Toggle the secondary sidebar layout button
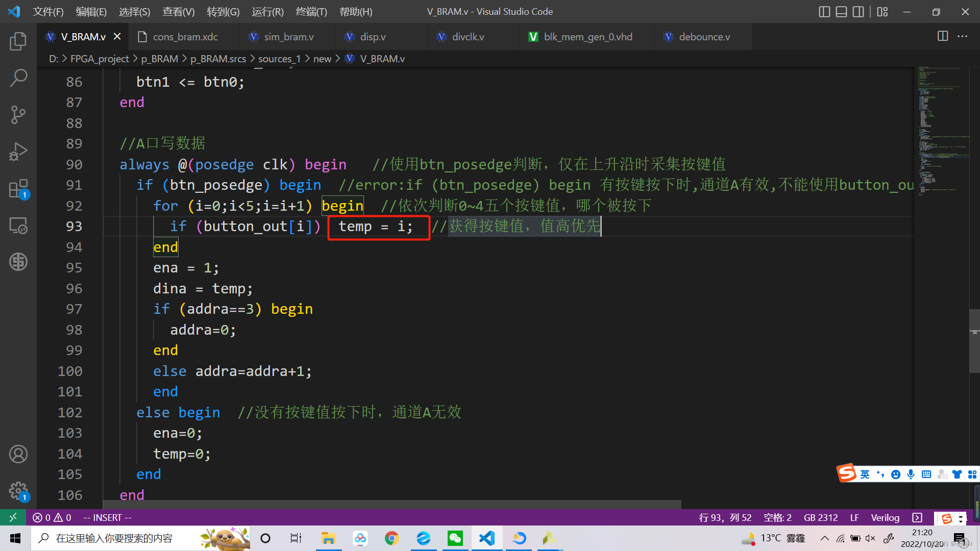980x551 pixels. [x=859, y=12]
